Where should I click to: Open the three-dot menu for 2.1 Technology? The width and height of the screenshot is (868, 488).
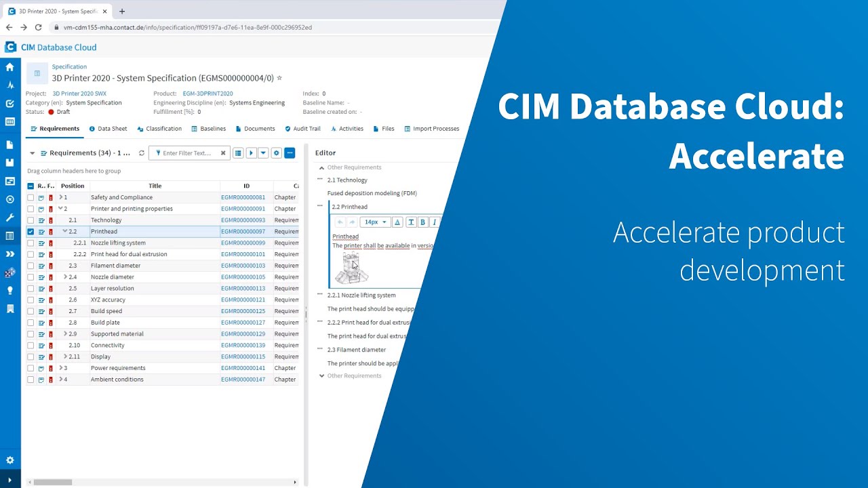tap(320, 180)
